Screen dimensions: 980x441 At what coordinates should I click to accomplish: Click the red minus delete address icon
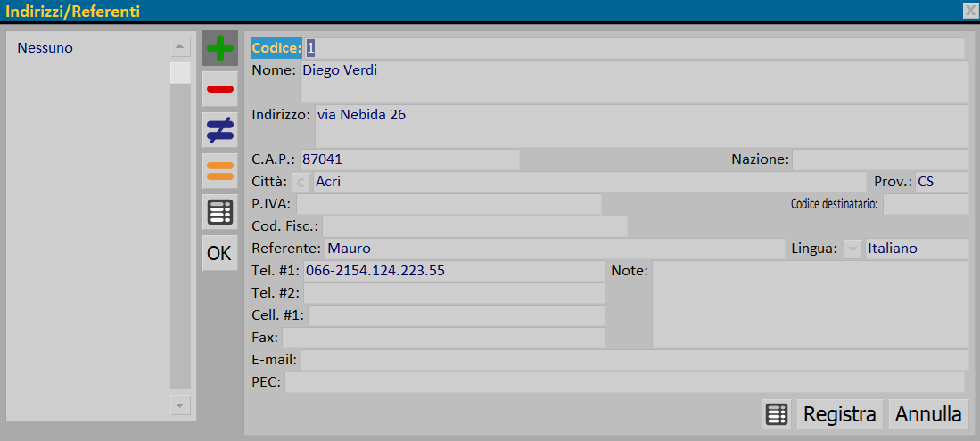[x=219, y=89]
